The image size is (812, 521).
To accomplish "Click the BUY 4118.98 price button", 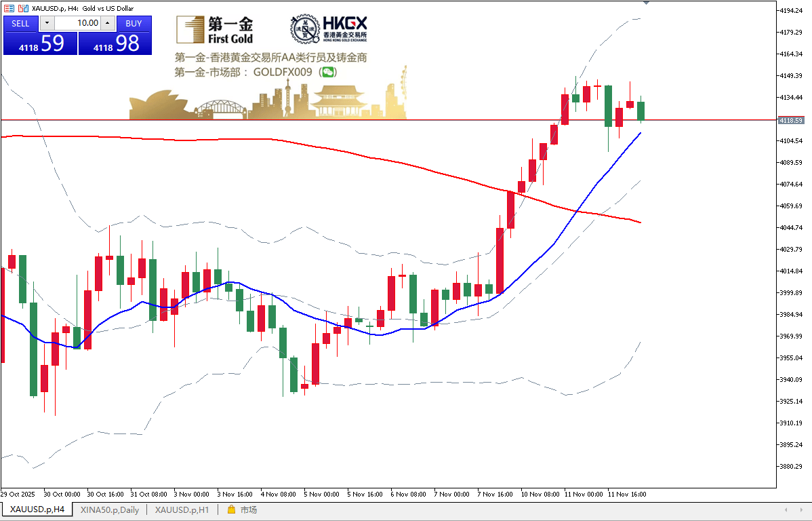I will pyautogui.click(x=115, y=43).
